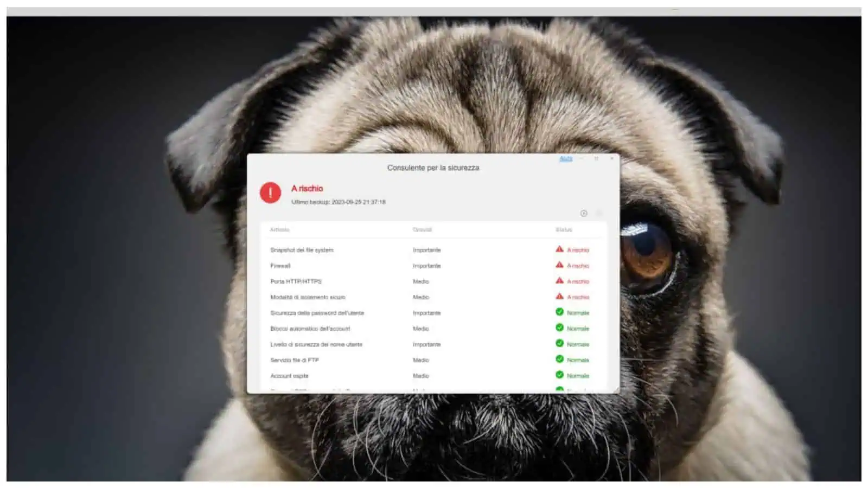Select 'Blocco automatico dell'account' item
The height and width of the screenshot is (488, 868).
click(x=310, y=329)
